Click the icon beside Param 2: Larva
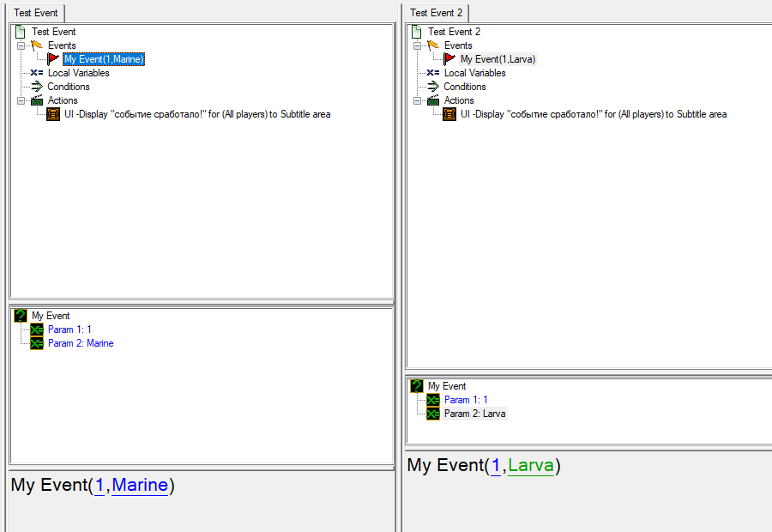772x532 pixels. pos(433,414)
